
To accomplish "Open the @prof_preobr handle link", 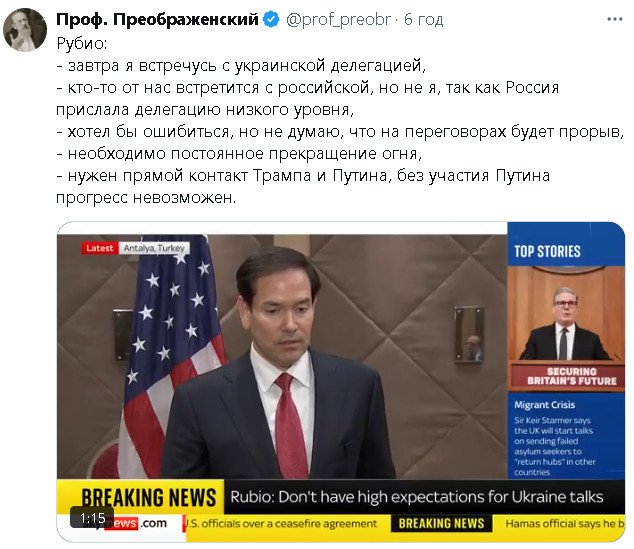I will click(x=339, y=19).
